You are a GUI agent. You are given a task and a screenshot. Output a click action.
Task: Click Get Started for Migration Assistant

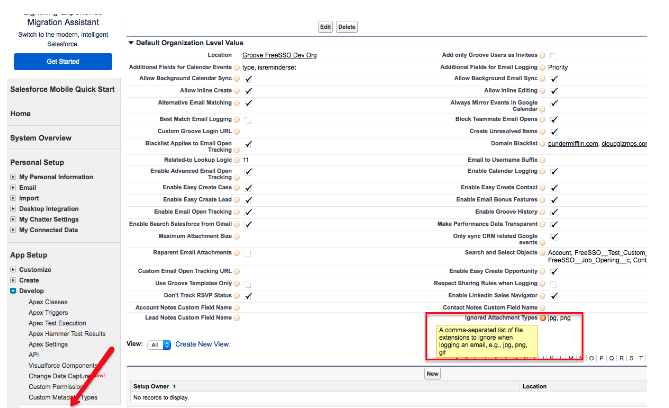click(x=63, y=61)
